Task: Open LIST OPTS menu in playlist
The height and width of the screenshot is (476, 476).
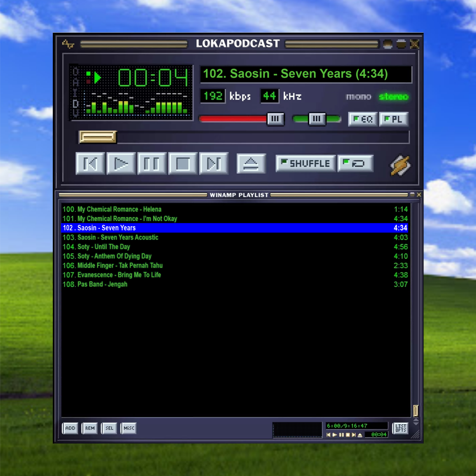Action: click(x=401, y=428)
